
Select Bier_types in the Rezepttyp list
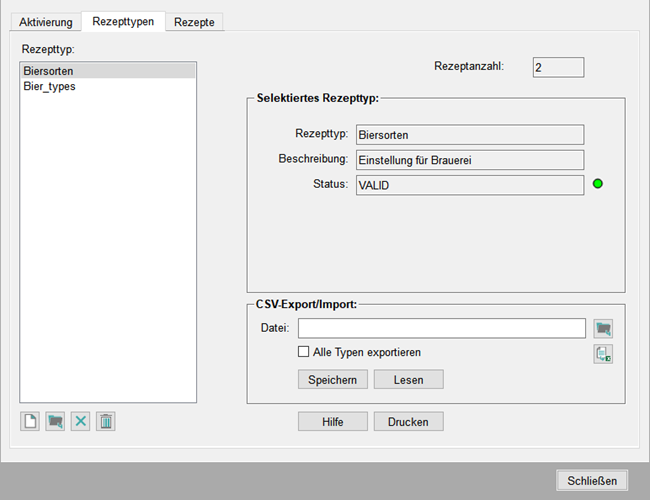(50, 87)
